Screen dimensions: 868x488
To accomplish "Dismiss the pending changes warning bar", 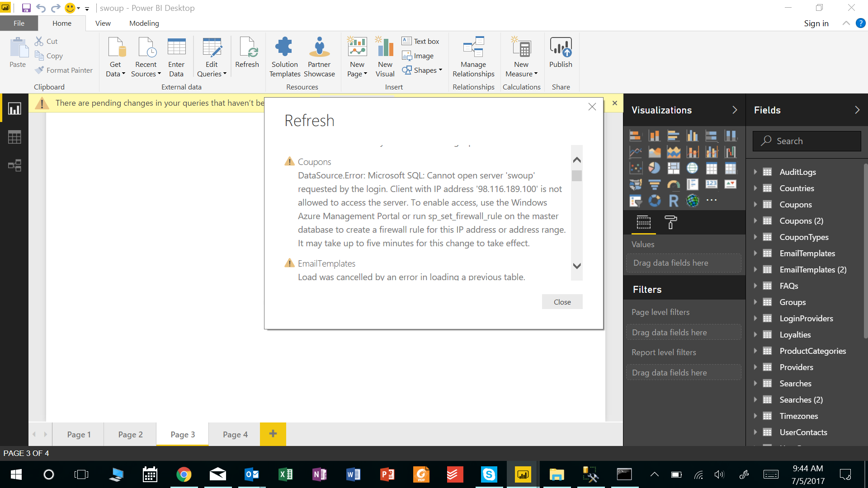I will pos(614,103).
